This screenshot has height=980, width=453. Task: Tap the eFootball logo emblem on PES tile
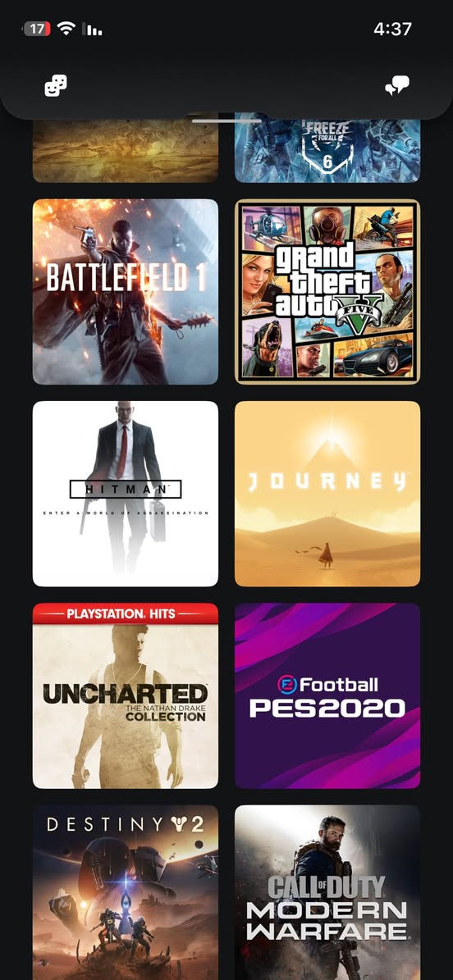click(x=287, y=685)
